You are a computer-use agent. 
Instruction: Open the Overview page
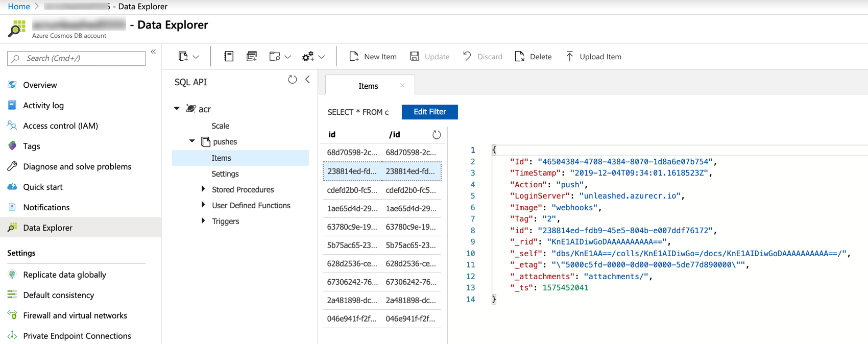pyautogui.click(x=40, y=85)
